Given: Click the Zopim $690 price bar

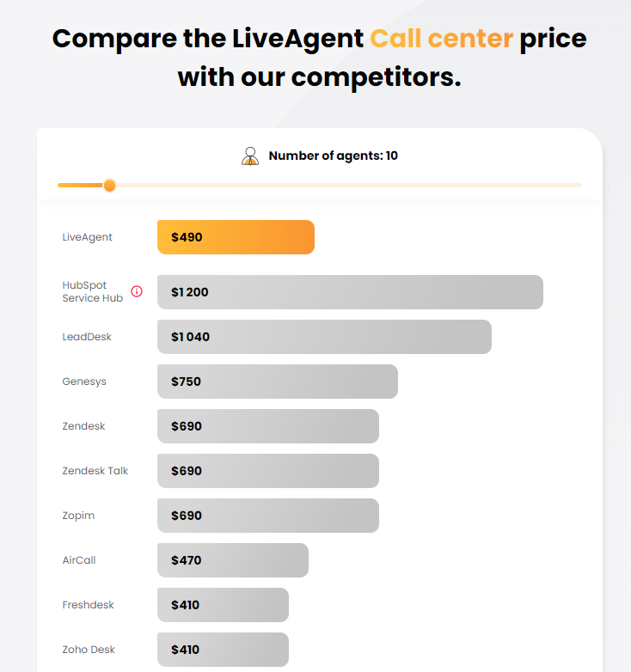Looking at the screenshot, I should (x=267, y=516).
